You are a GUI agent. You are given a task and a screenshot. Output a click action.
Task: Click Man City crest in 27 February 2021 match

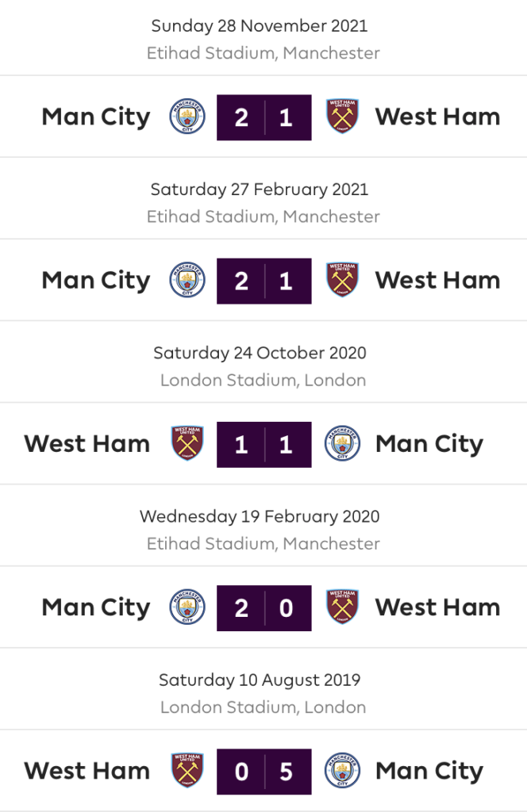(187, 280)
